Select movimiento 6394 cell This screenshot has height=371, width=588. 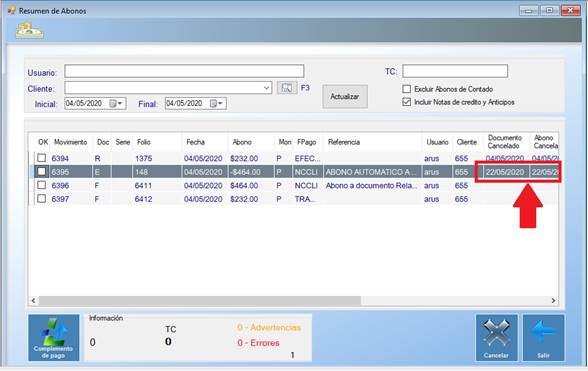click(60, 158)
